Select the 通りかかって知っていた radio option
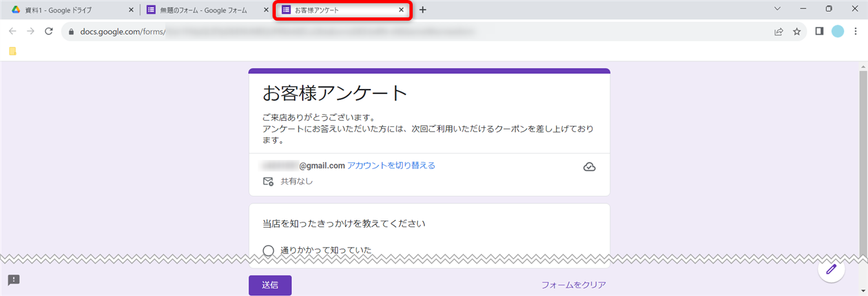868x296 pixels. coord(269,250)
